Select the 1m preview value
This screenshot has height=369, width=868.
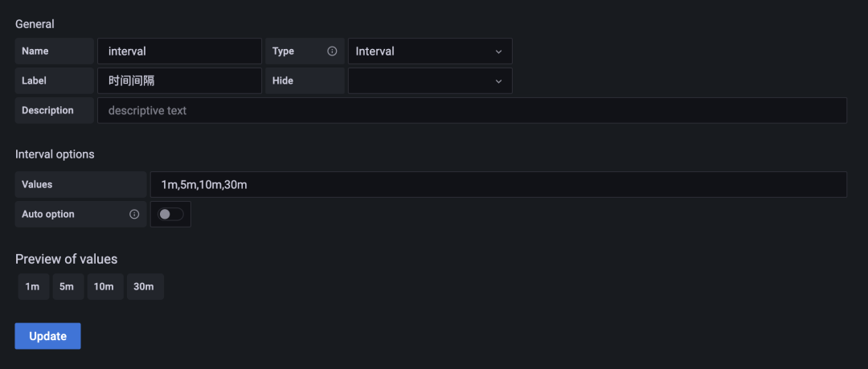tap(33, 287)
